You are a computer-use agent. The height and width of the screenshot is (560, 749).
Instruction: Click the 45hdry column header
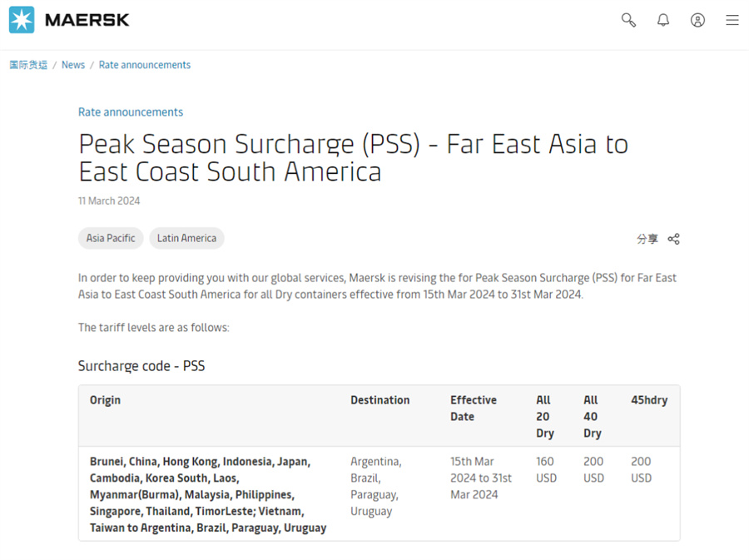(649, 400)
